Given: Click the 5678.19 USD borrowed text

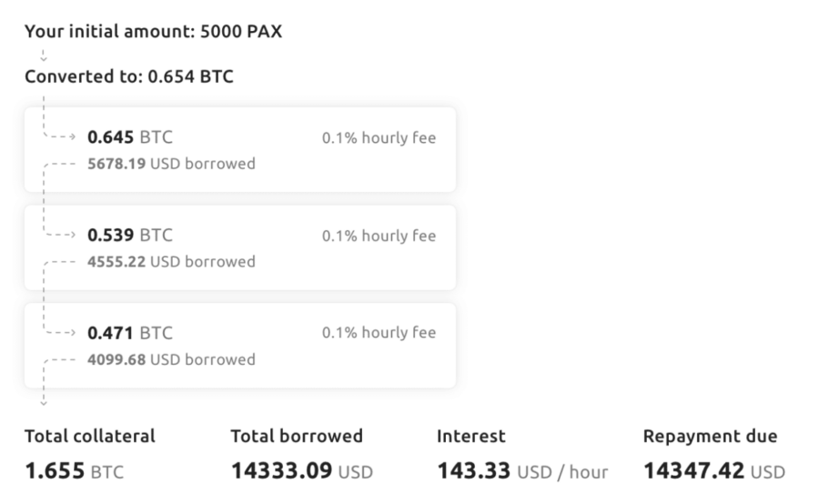Looking at the screenshot, I should 171,165.
